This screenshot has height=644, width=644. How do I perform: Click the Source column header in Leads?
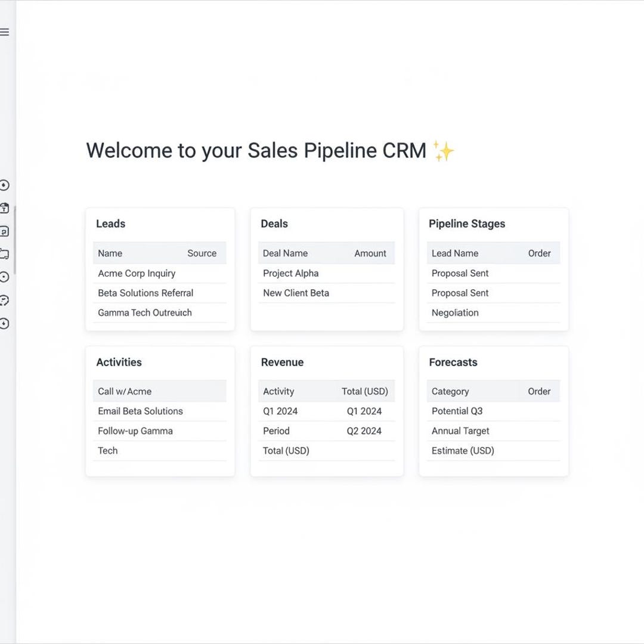tap(202, 253)
